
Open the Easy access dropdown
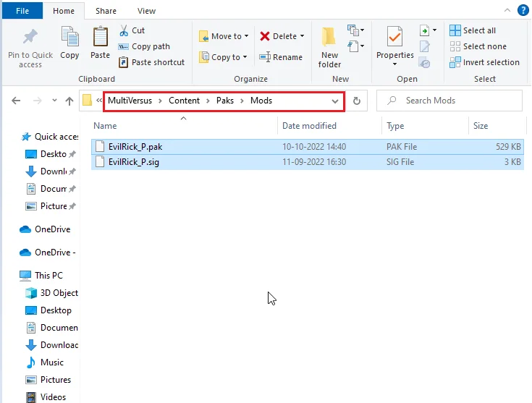click(355, 46)
